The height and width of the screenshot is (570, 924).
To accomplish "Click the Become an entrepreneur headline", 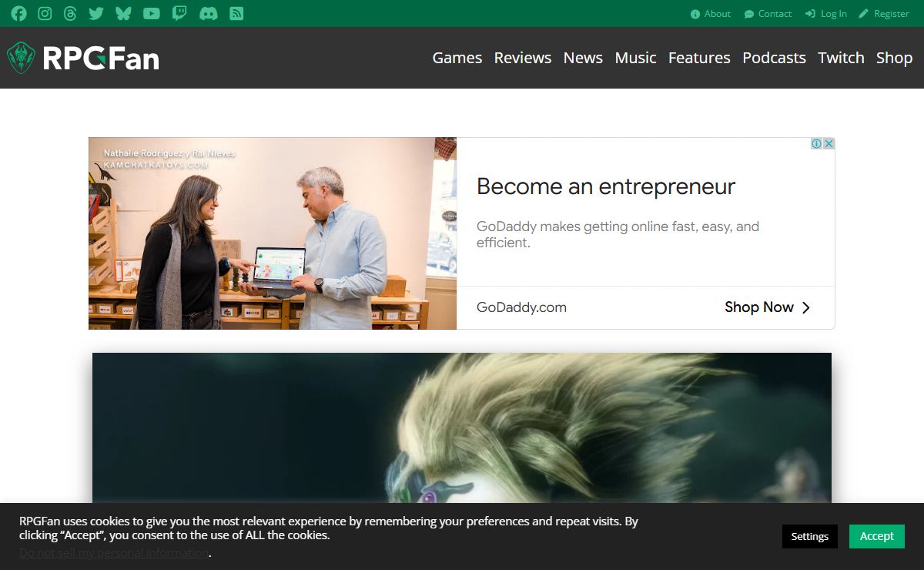I will (x=606, y=186).
